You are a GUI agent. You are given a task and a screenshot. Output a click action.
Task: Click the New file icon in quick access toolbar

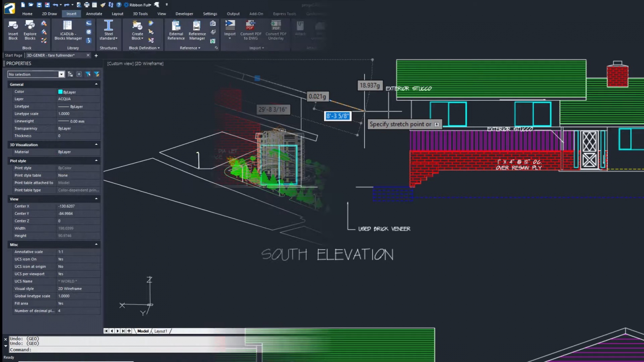pyautogui.click(x=23, y=5)
